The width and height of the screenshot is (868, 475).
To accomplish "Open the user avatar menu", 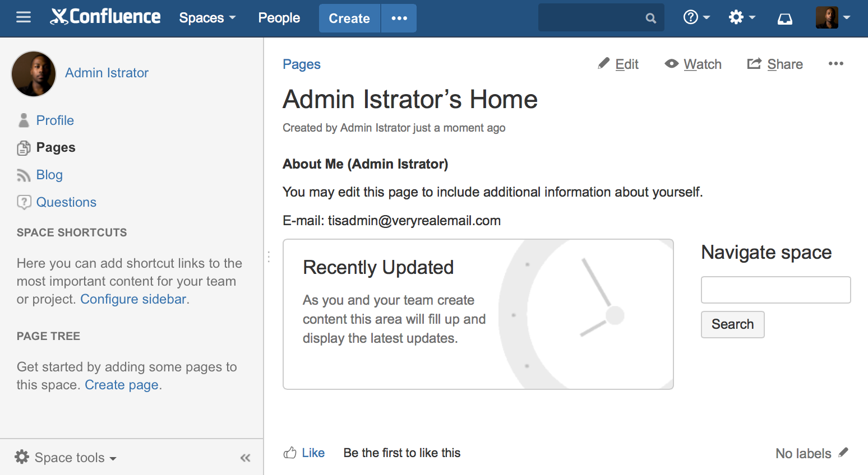I will tap(833, 18).
